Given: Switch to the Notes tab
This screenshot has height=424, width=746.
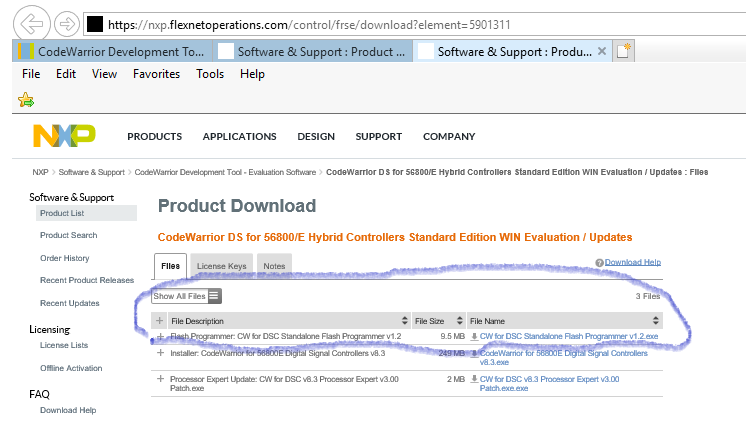Looking at the screenshot, I should pos(274,265).
